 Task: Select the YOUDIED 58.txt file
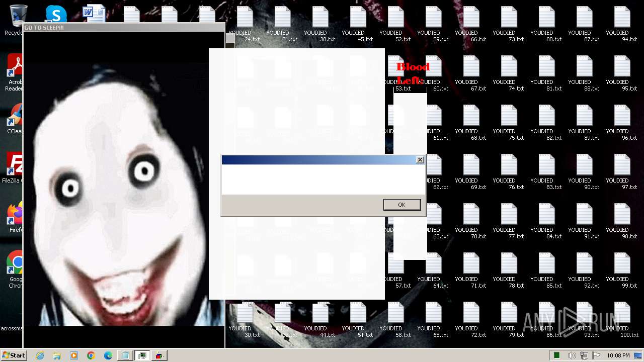pos(395,320)
